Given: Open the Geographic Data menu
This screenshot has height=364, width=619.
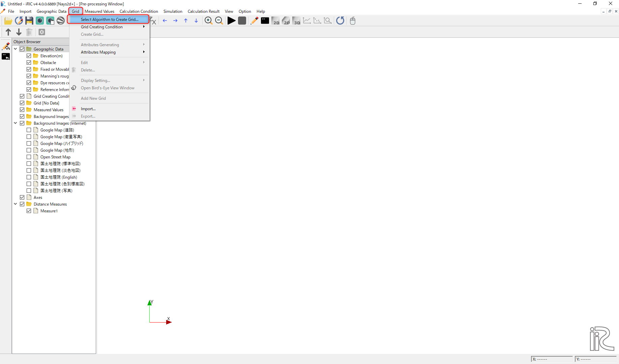Looking at the screenshot, I should (52, 11).
